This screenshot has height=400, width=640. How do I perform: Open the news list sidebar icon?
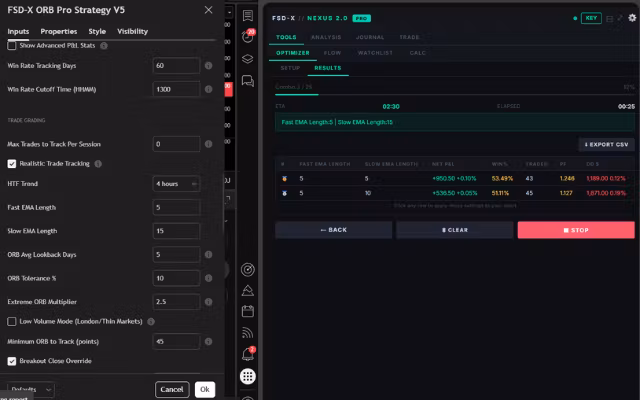tap(247, 16)
